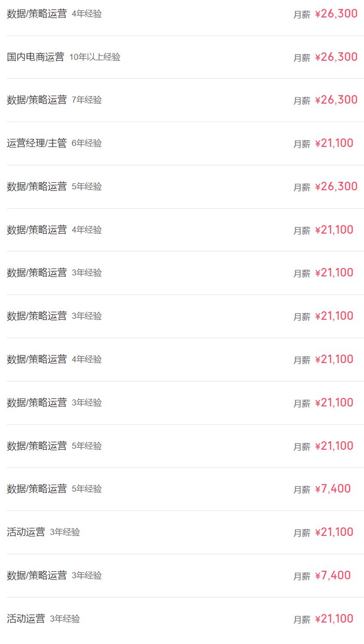The image size is (364, 644).
Task: Open the 国内电商运营 job listing
Action: [35, 57]
